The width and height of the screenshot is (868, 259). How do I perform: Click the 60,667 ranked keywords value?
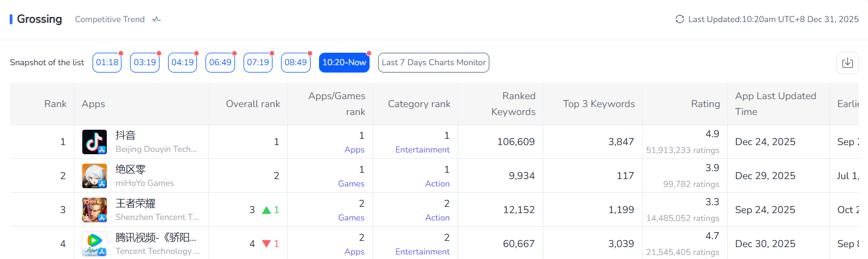pos(518,244)
